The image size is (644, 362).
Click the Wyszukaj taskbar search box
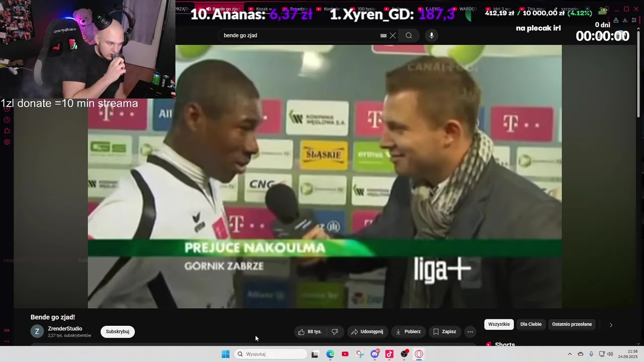(x=272, y=354)
